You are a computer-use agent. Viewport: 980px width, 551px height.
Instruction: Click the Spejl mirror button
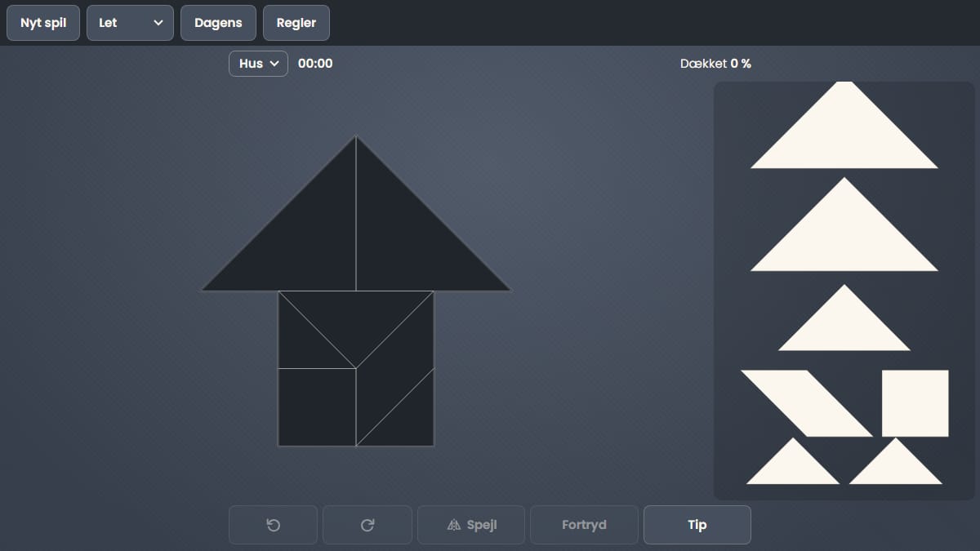471,525
